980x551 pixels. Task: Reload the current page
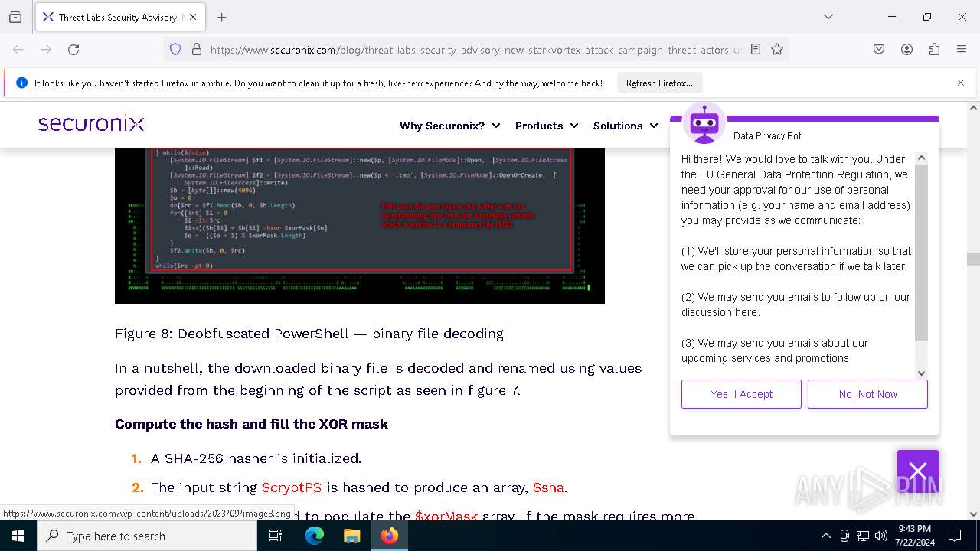coord(73,49)
